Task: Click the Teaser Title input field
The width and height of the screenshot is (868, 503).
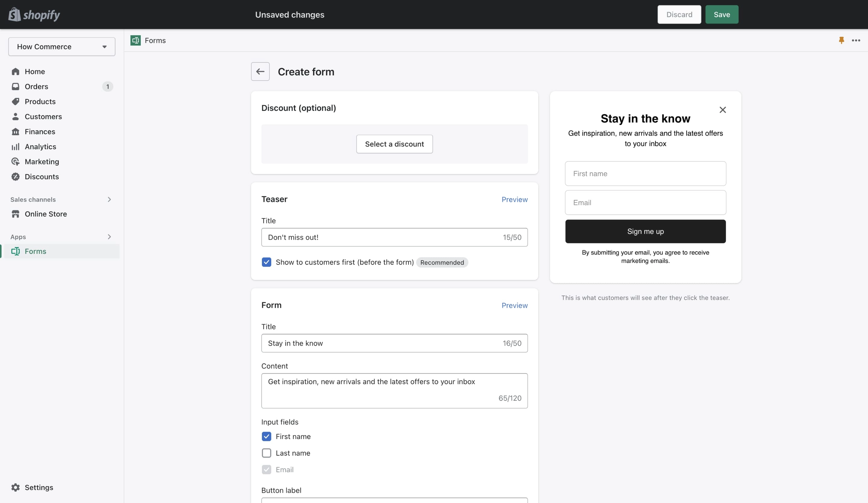Action: [395, 237]
